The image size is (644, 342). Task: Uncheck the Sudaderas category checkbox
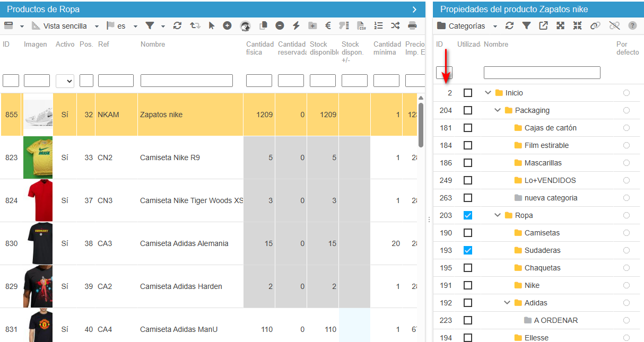point(468,250)
